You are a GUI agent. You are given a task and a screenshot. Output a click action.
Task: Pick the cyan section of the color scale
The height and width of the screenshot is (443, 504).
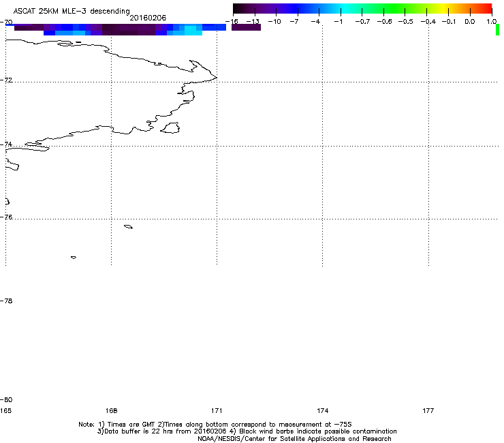(345, 8)
